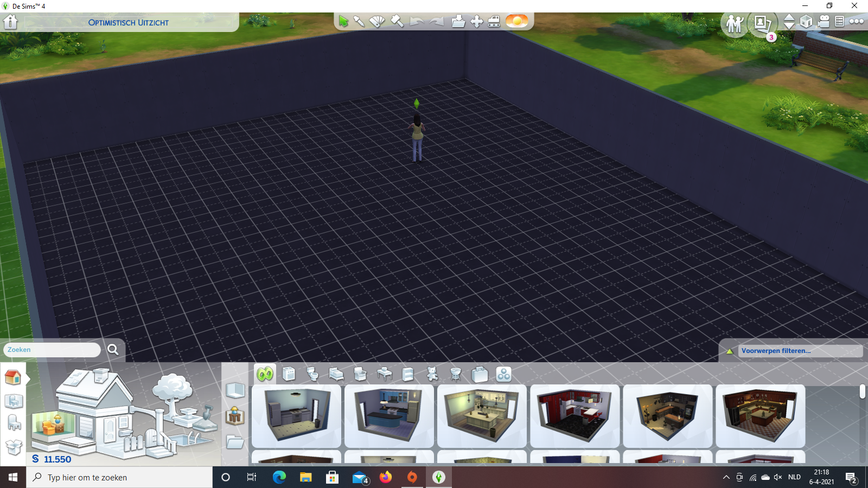The image size is (868, 488).
Task: Open household inventory box tab
Action: 14,447
